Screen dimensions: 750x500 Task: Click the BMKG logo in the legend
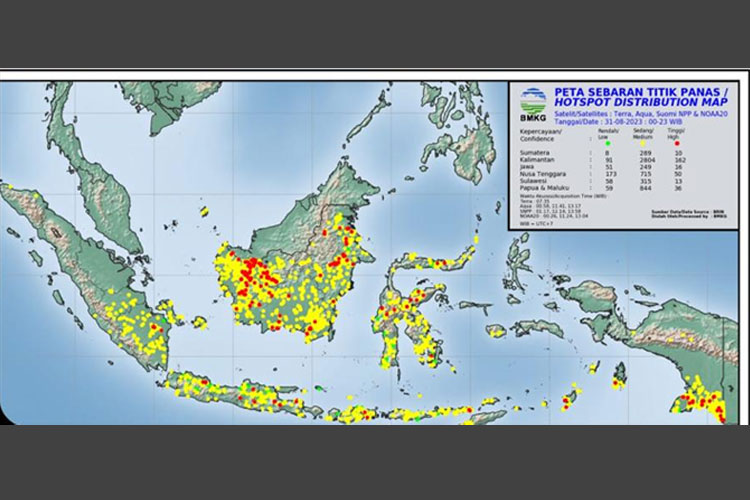click(x=534, y=103)
